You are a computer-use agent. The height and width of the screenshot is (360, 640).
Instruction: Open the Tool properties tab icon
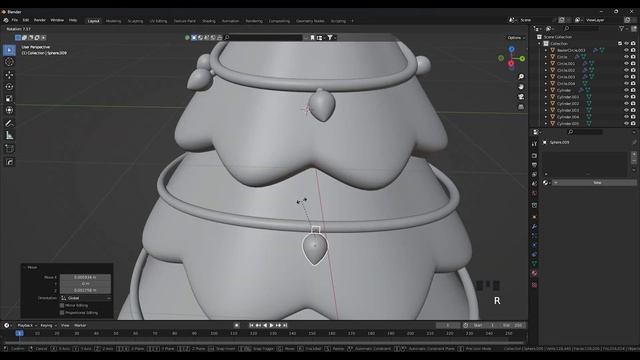click(534, 144)
